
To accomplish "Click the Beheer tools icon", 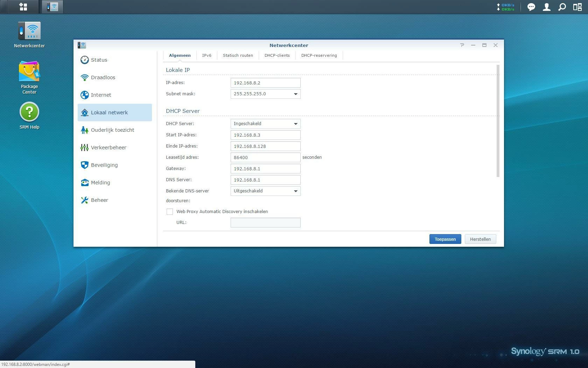I will [x=84, y=200].
